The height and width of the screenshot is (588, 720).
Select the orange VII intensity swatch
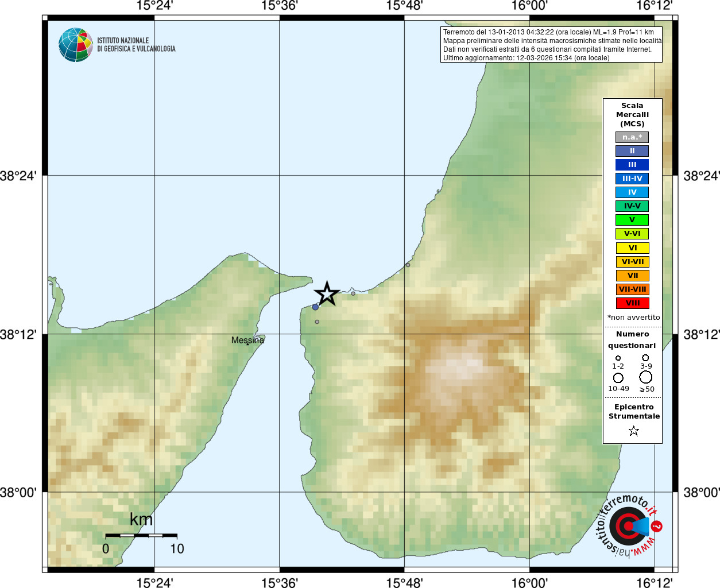pos(632,276)
